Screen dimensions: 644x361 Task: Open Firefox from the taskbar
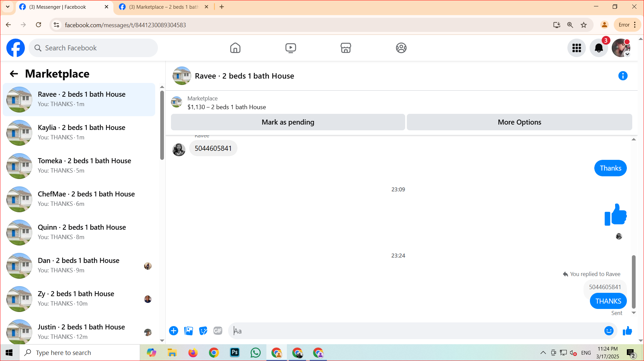coord(193,353)
